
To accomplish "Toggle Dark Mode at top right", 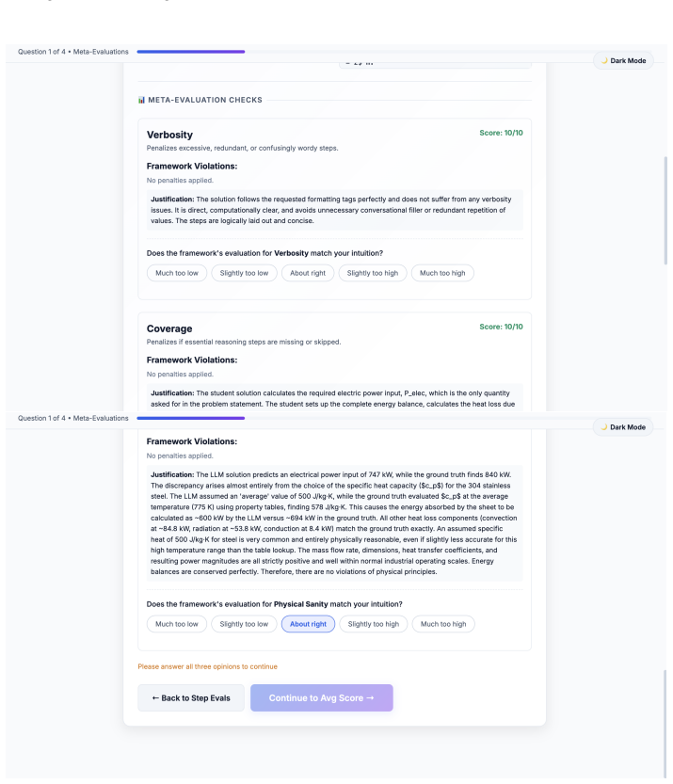I will [x=623, y=60].
